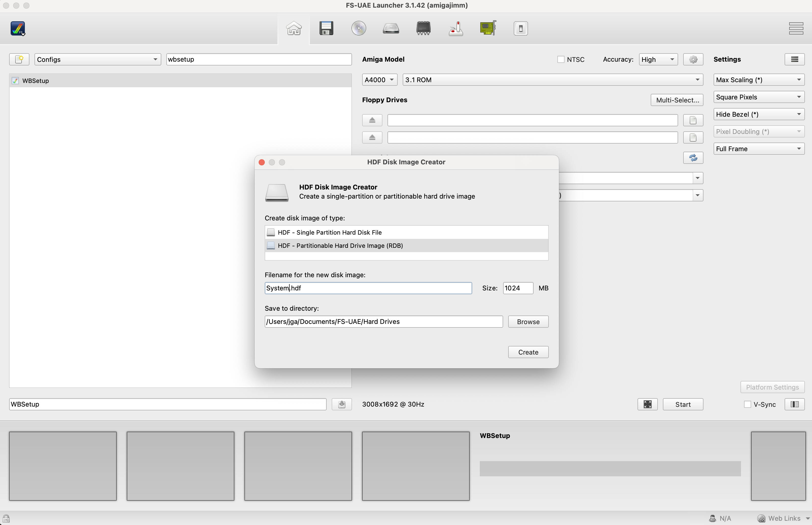Select HDF Single Partition Hard Disk File
The width and height of the screenshot is (812, 525).
tap(329, 233)
